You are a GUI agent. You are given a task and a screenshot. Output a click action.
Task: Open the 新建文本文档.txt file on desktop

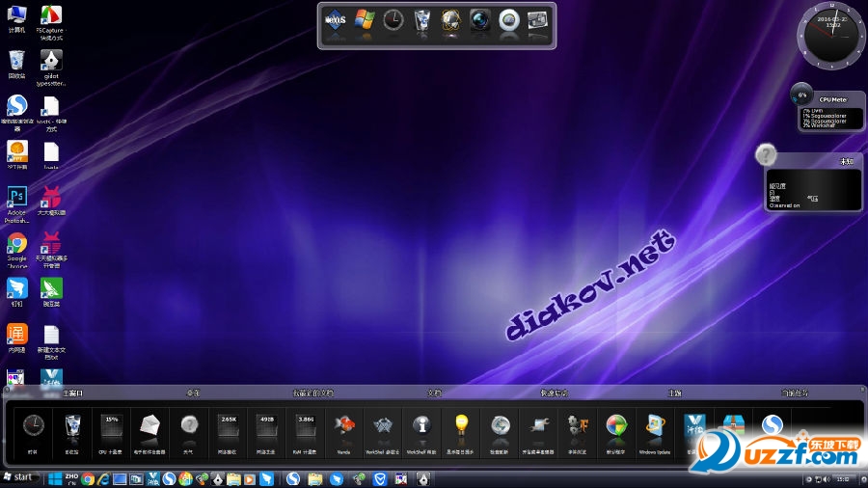(51, 342)
